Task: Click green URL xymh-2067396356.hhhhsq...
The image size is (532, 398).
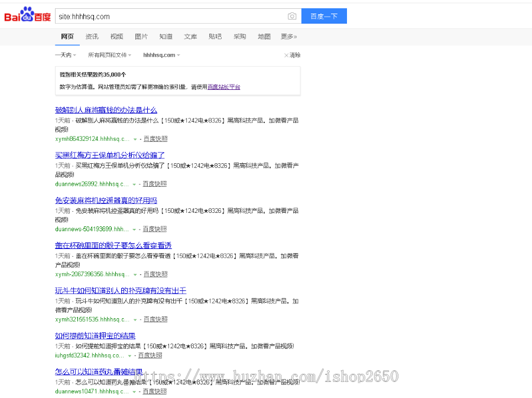Action: click(92, 274)
